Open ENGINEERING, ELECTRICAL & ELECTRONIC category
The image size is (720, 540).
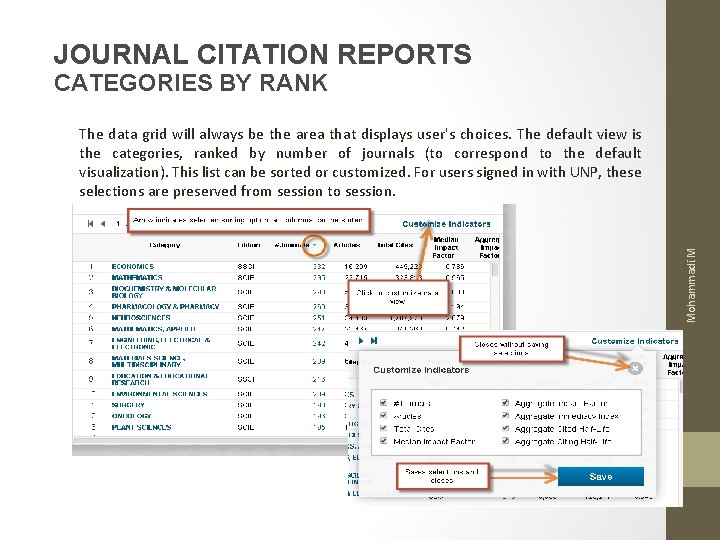[161, 343]
